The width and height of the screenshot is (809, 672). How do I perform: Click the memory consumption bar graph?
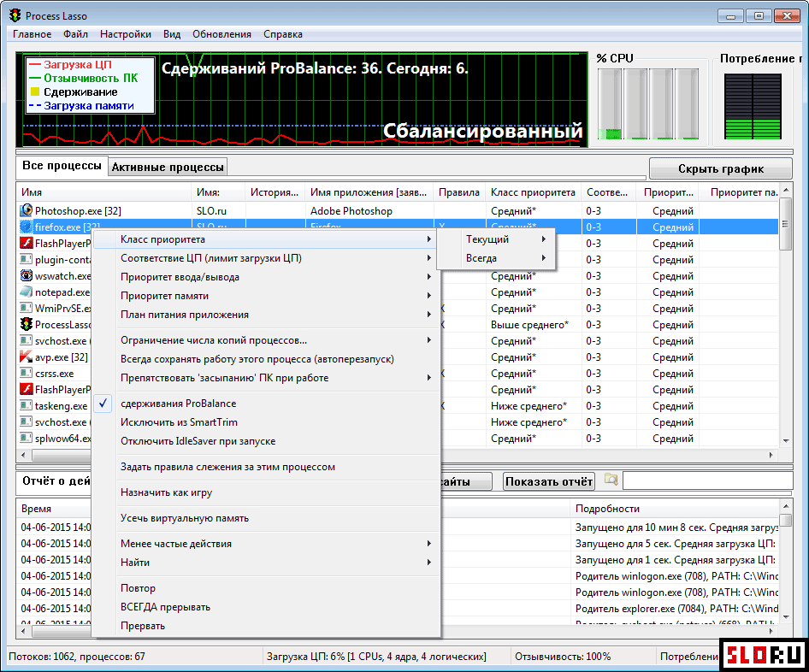[753, 106]
